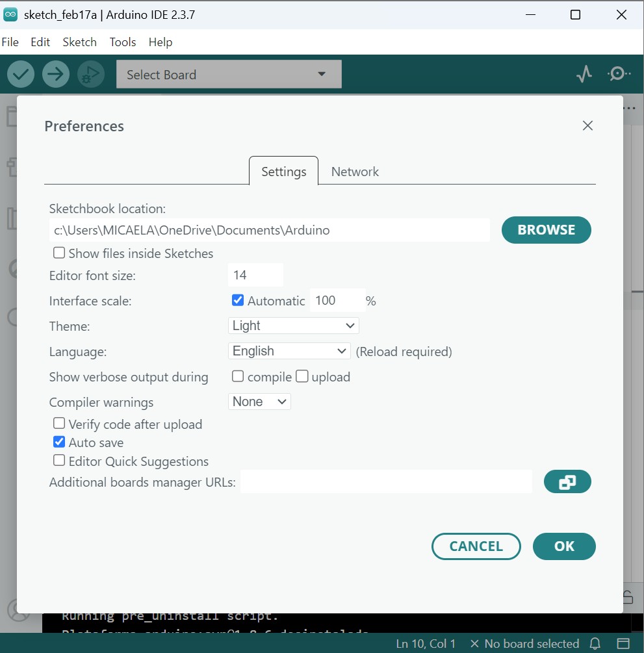Screen dimensions: 644x653
Task: Click the notification bell in the status bar
Action: click(595, 643)
